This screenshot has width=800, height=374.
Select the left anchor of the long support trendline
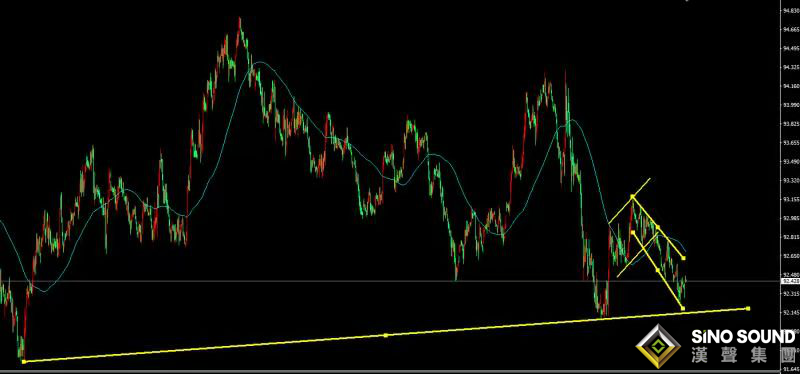[x=24, y=362]
